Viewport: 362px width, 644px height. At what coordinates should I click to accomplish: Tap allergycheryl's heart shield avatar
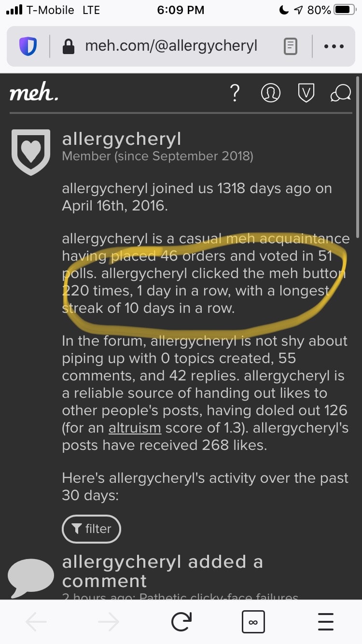pos(31,152)
